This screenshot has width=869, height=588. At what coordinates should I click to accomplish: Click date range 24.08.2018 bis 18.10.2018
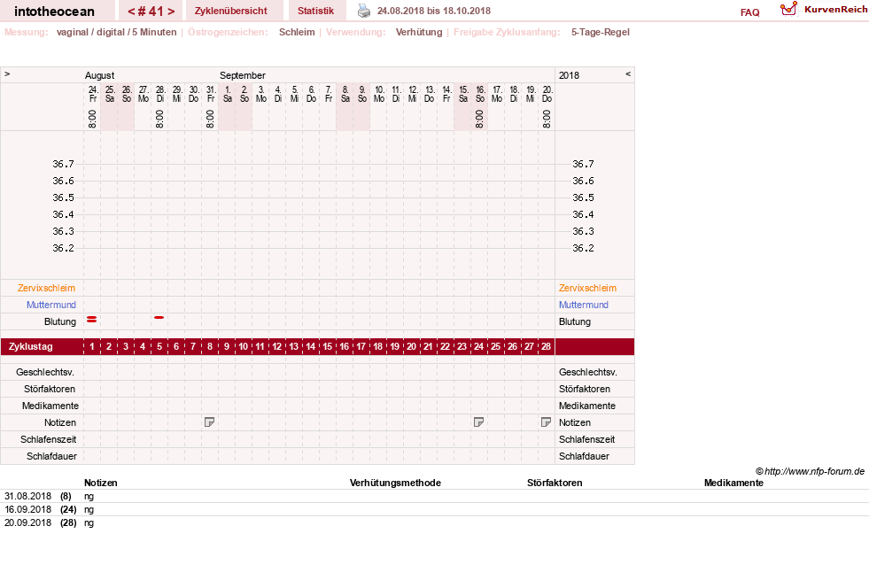434,11
